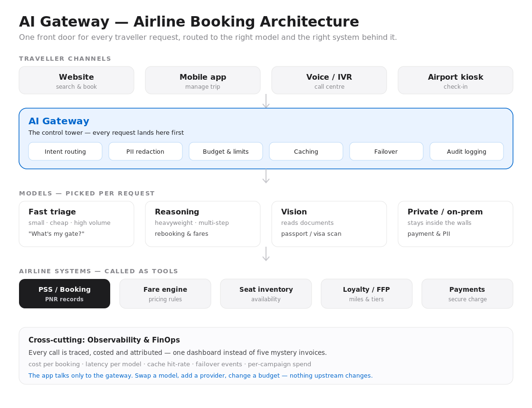532x408 pixels.
Task: Select the Website channel card
Action: coord(76,80)
